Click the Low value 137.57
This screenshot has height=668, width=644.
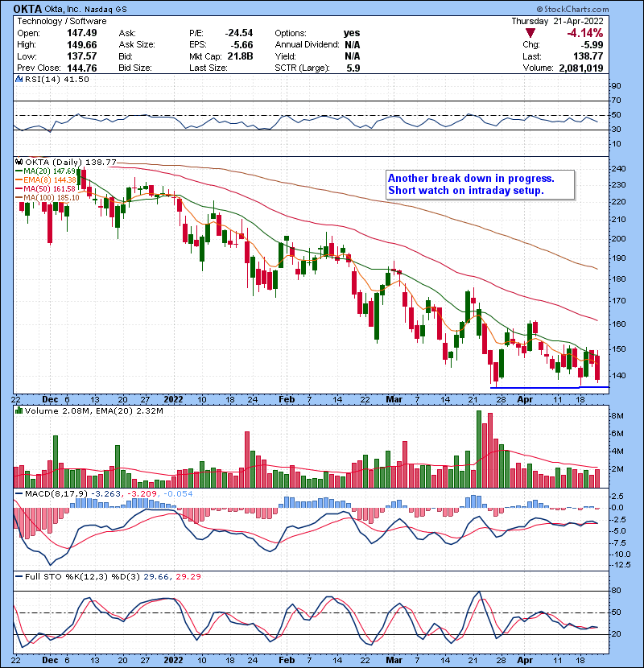[x=82, y=56]
